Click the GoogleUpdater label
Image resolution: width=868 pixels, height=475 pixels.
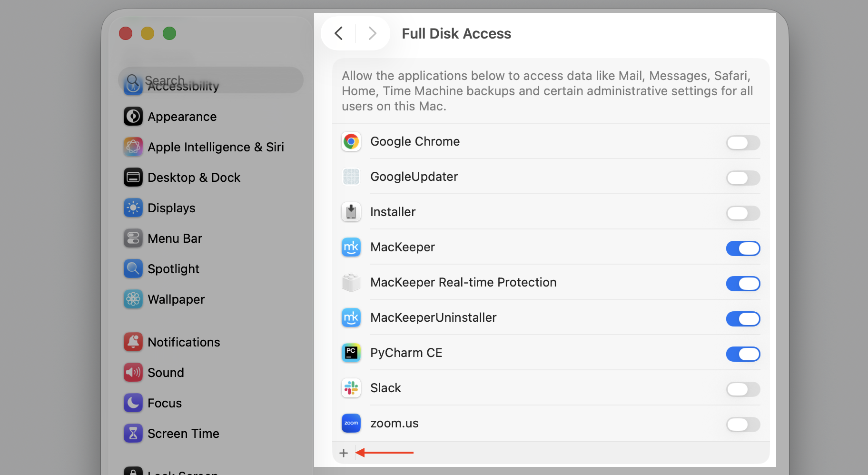[x=414, y=177]
